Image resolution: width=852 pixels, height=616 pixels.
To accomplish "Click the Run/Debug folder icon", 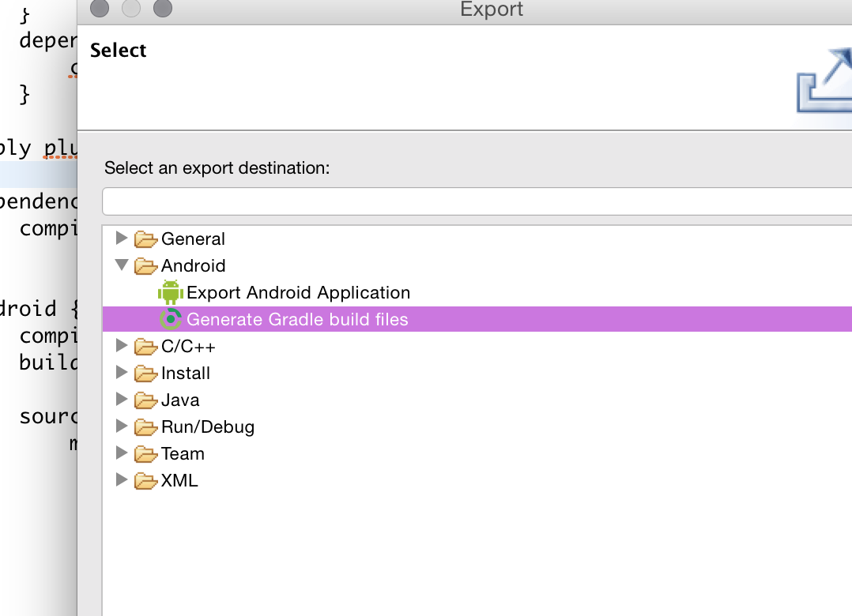I will (145, 426).
